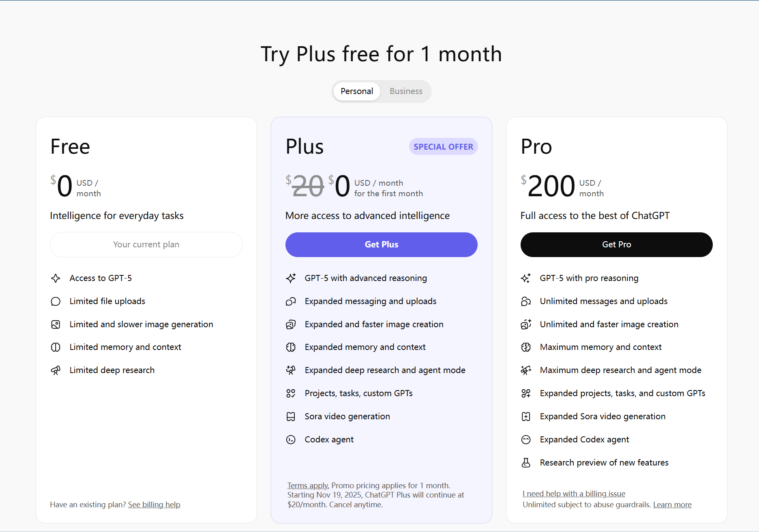Screen dimensions: 759x532
Task: Switch to the Business plans tab
Action: 406,91
